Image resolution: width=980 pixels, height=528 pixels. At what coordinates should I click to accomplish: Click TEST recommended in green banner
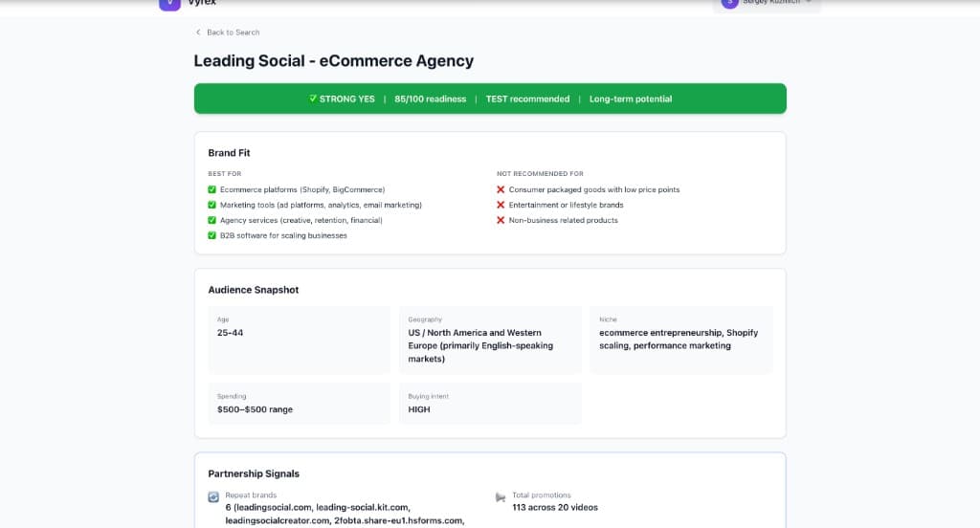pyautogui.click(x=527, y=99)
